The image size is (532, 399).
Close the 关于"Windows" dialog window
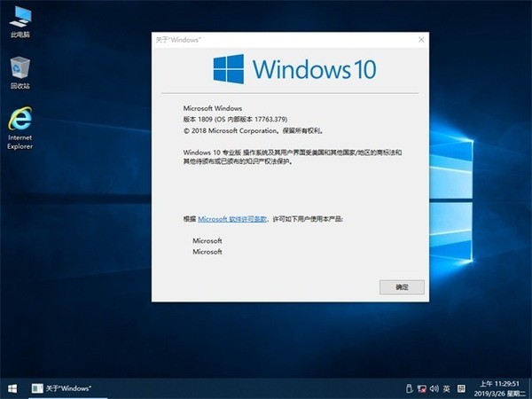[x=422, y=40]
